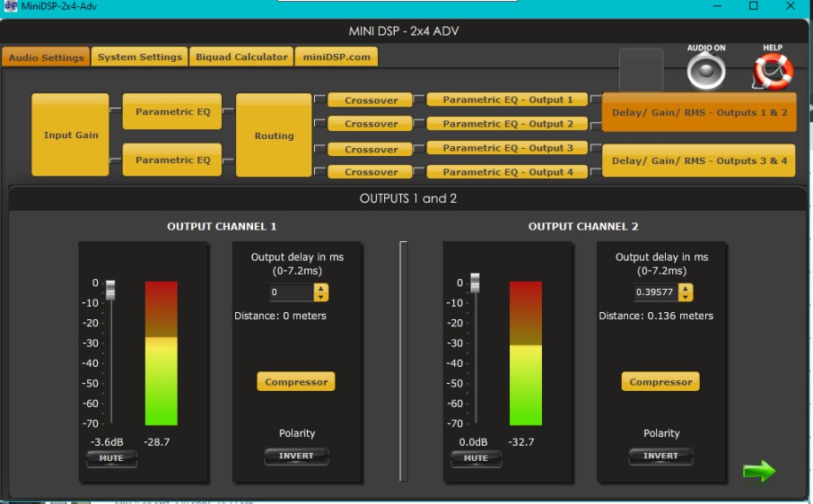Click the 0.0dB gain value of Channel 2
The image size is (813, 504).
click(473, 442)
